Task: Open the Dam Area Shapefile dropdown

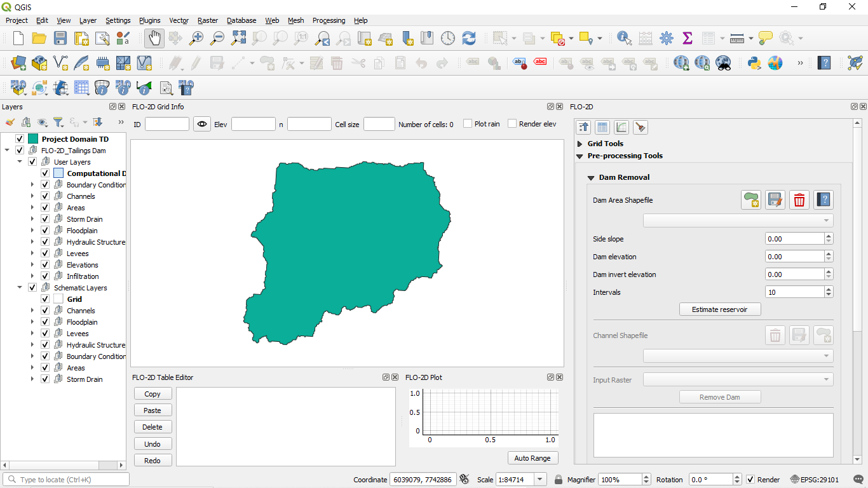Action: [x=738, y=220]
